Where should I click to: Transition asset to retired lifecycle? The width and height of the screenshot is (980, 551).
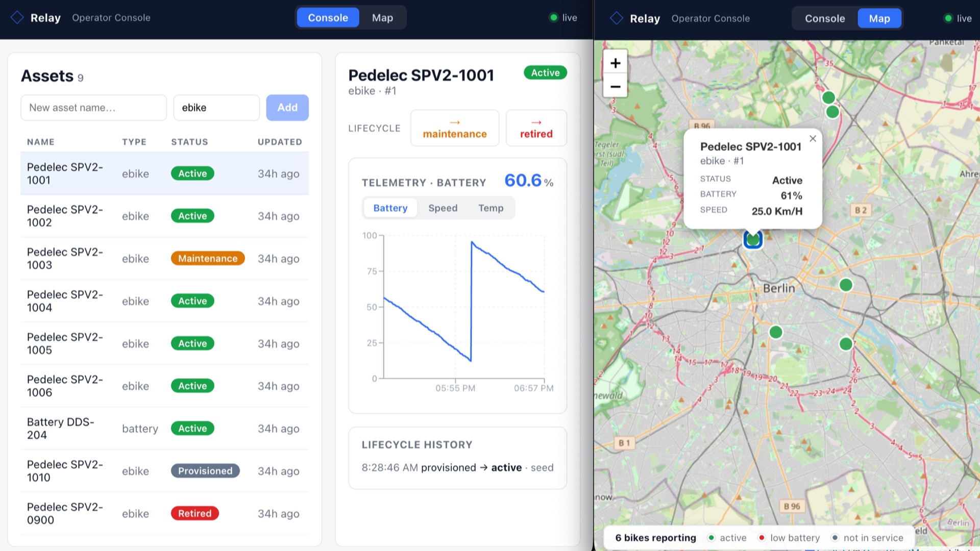click(536, 128)
